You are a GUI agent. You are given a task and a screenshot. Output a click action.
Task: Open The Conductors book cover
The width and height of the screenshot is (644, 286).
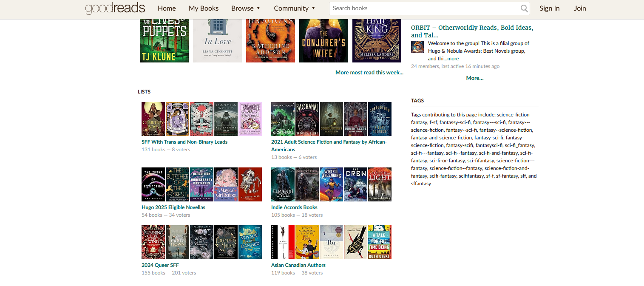(331, 119)
